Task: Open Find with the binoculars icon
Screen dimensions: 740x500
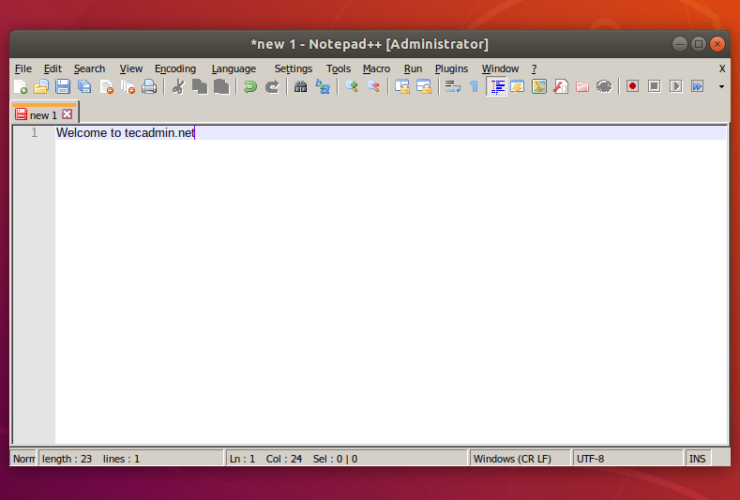Action: 300,87
